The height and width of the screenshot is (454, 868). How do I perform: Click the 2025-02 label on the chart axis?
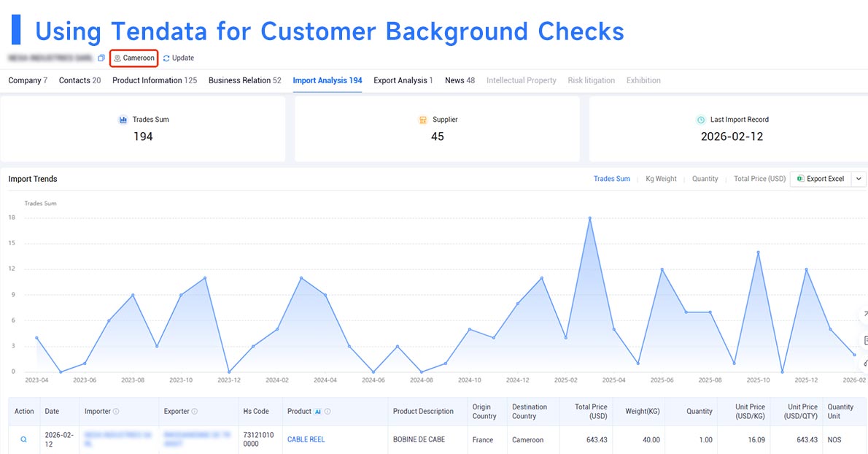566,380
